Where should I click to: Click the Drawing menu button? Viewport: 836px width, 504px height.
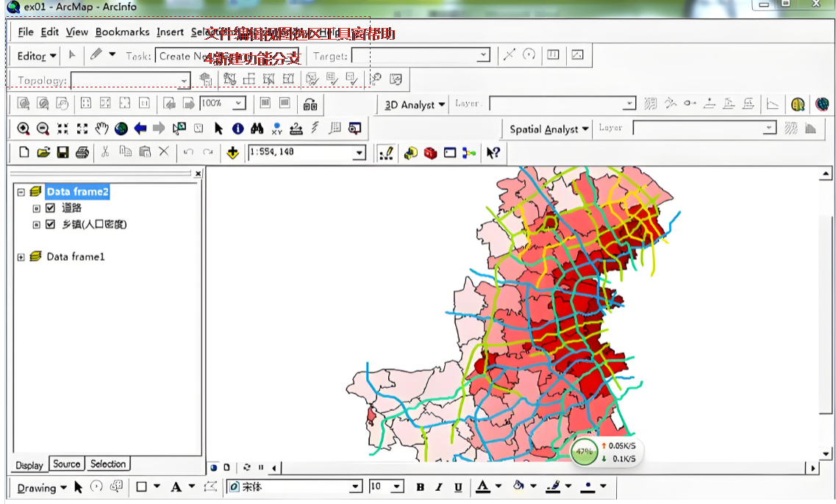42,488
